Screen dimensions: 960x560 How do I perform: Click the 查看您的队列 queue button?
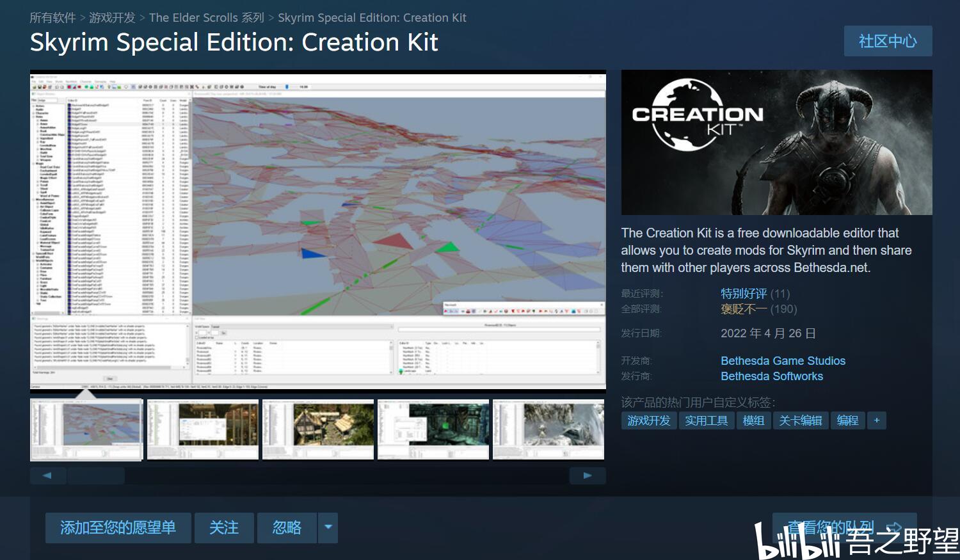pyautogui.click(x=844, y=528)
